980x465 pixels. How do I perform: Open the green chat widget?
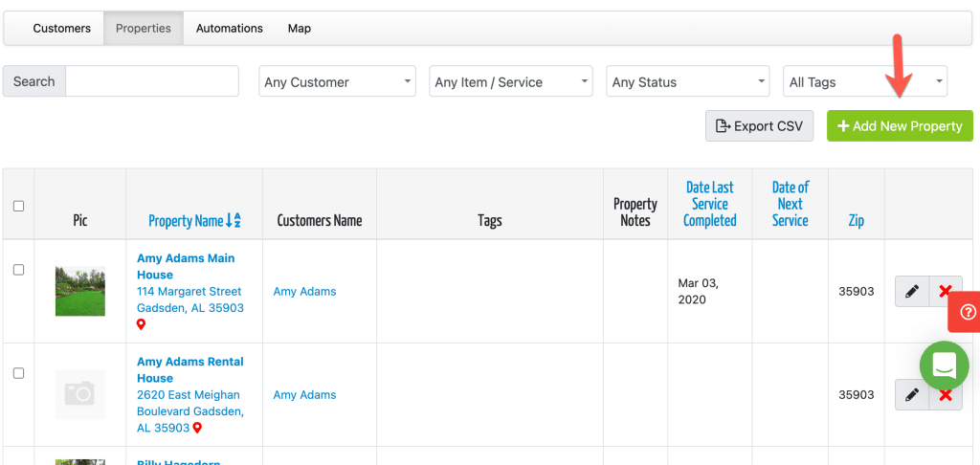point(944,365)
